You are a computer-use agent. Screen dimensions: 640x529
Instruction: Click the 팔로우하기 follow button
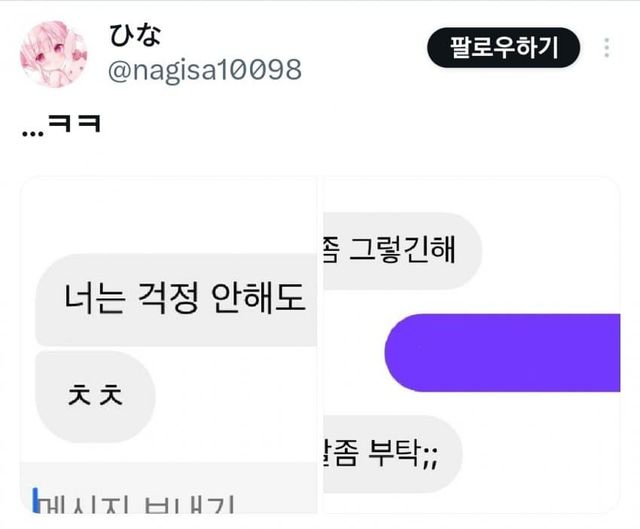tap(503, 47)
